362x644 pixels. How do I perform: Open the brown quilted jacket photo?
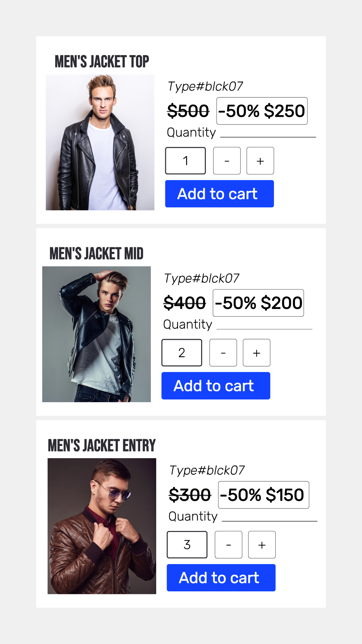(x=102, y=526)
